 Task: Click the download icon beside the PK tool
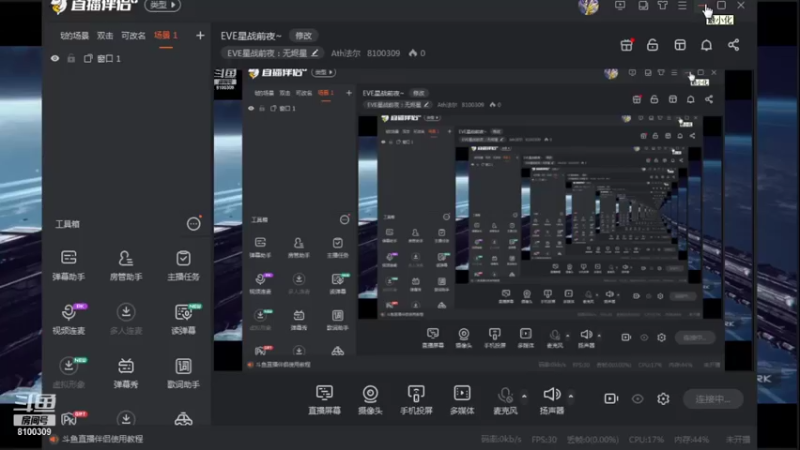click(x=126, y=418)
